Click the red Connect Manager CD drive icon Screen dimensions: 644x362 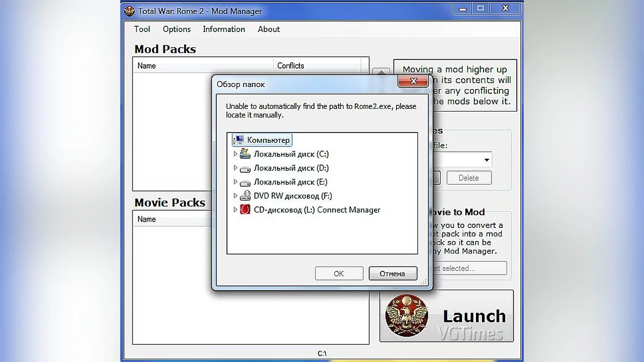pyautogui.click(x=245, y=210)
